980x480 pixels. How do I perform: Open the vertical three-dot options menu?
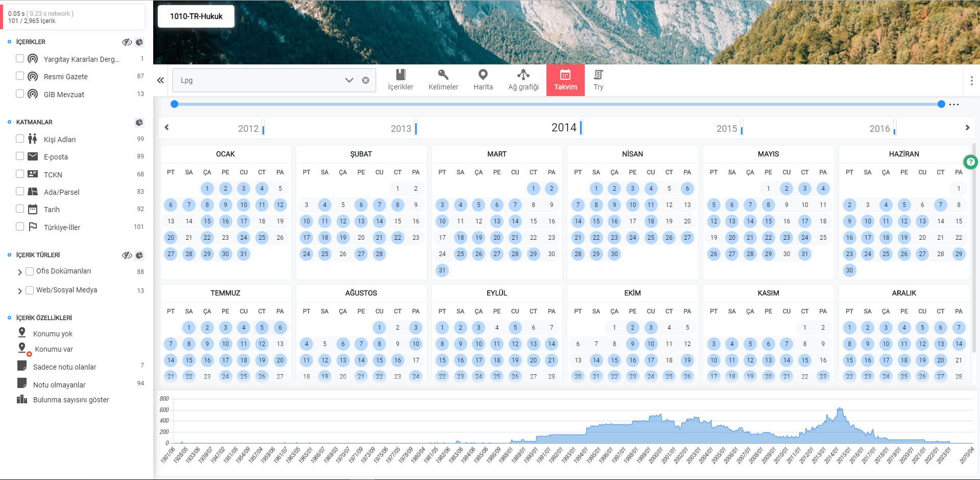click(x=971, y=81)
